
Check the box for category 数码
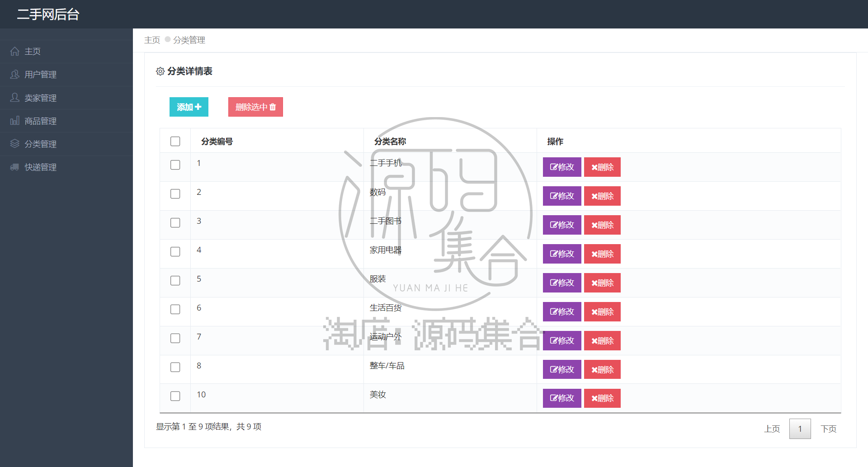(175, 194)
